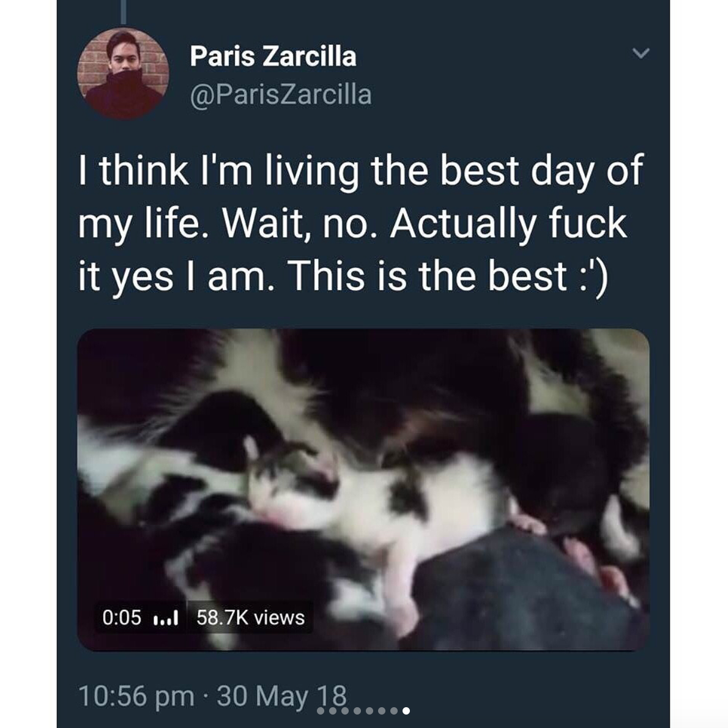The height and width of the screenshot is (728, 728).
Task: Open the 10:56 pm tweet timestamp
Action: pyautogui.click(x=136, y=696)
